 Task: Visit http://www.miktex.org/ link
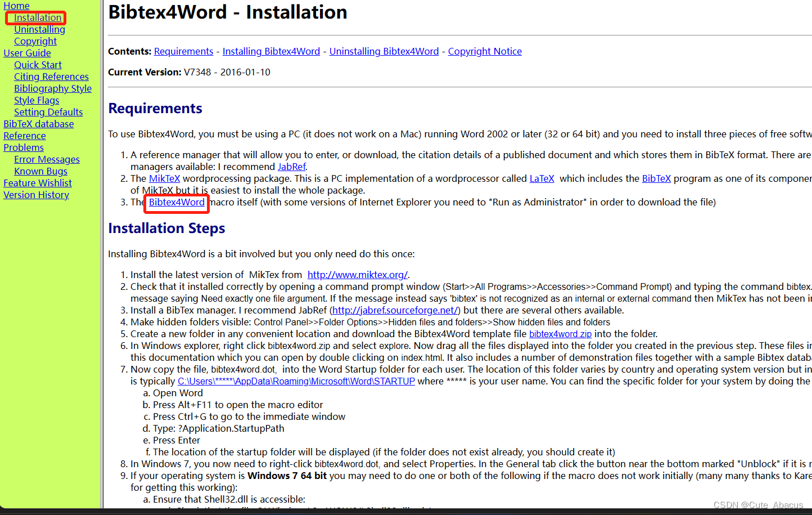coord(358,275)
